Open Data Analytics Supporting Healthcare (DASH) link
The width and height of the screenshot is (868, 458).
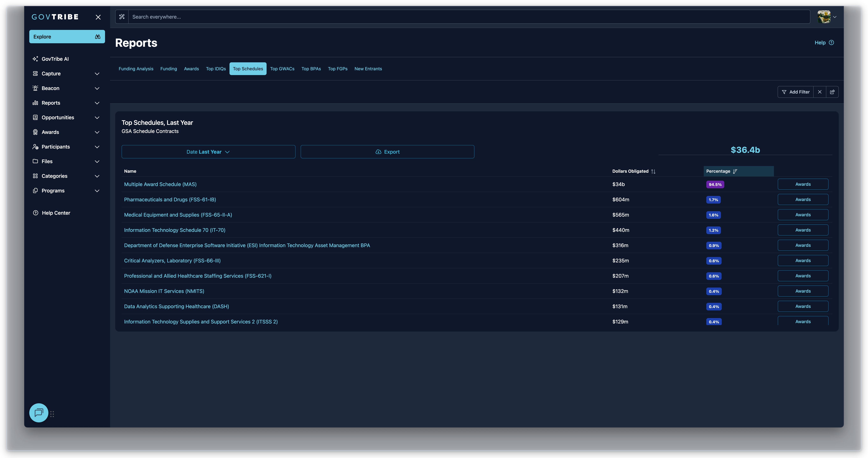176,306
